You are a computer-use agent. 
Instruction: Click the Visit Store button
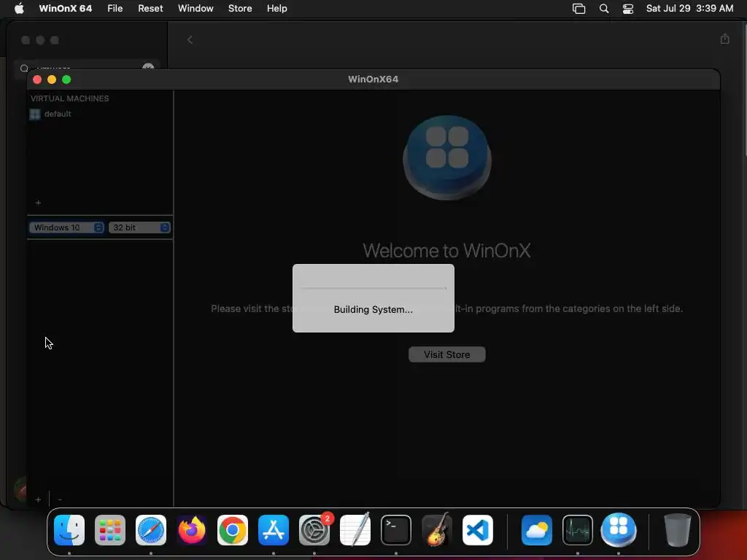click(x=447, y=354)
